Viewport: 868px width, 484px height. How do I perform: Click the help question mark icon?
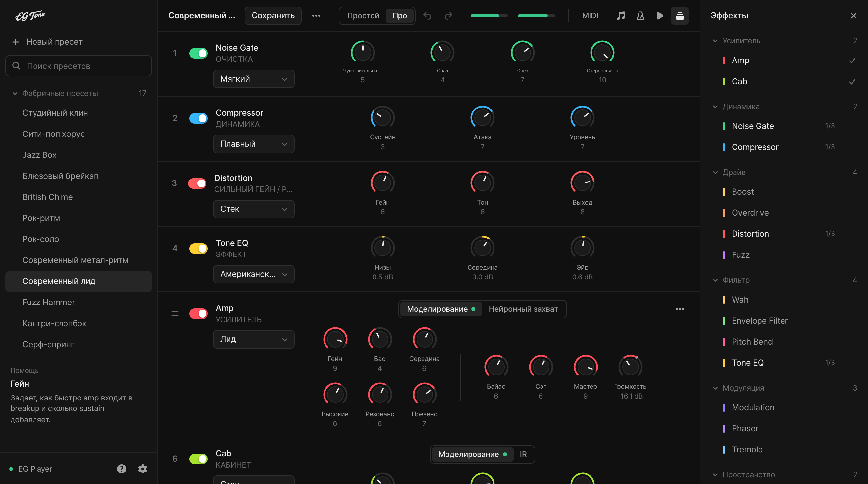pyautogui.click(x=122, y=469)
